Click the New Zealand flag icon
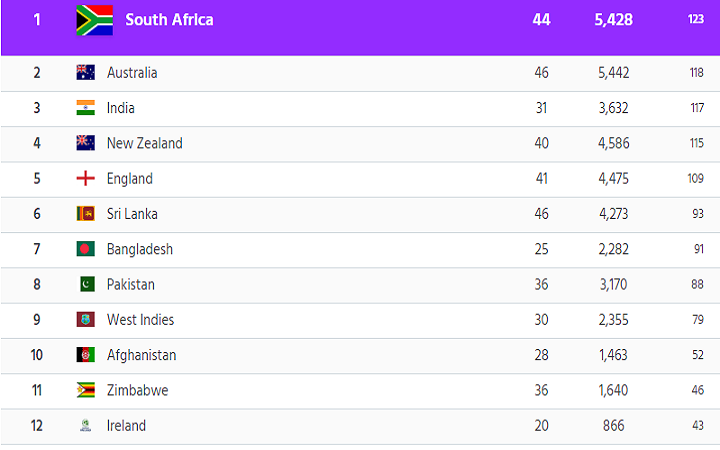720x450 pixels. tap(85, 143)
